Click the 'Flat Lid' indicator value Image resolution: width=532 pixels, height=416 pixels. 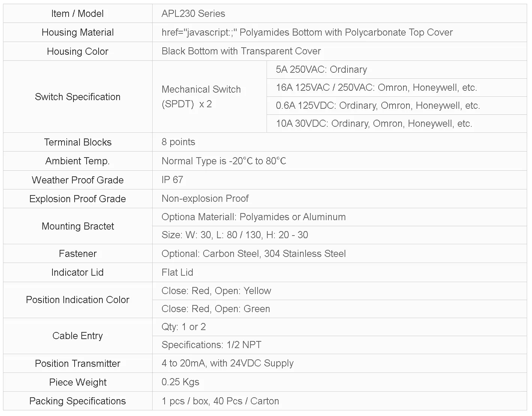click(x=177, y=273)
